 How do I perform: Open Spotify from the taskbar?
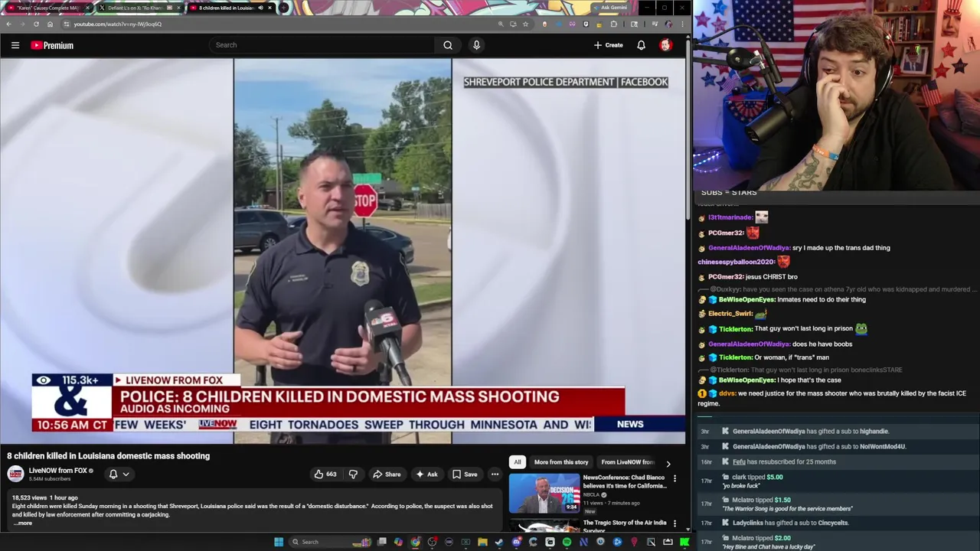point(567,542)
